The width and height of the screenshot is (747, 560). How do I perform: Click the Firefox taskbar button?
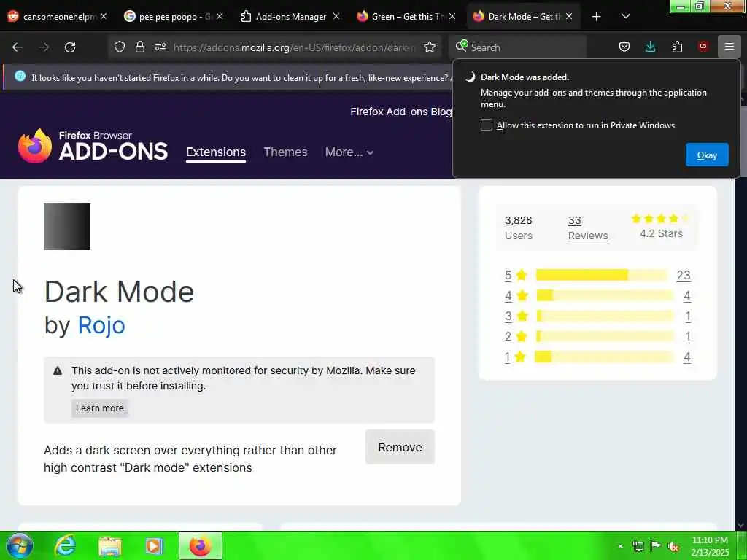[201, 545]
